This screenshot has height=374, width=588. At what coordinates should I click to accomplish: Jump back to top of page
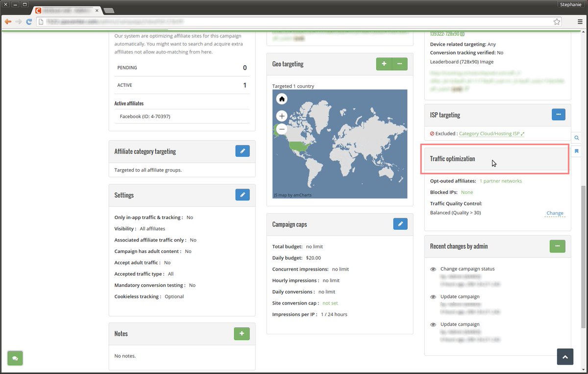pos(565,357)
